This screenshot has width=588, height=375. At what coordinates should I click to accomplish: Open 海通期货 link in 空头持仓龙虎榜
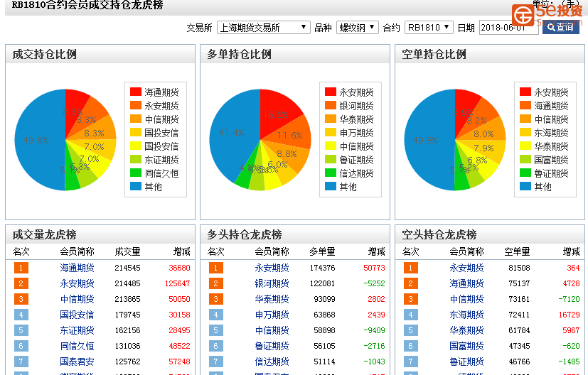(x=467, y=283)
